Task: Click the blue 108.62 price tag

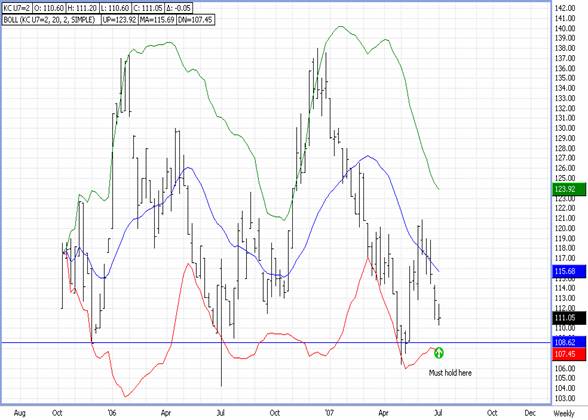Action: pos(569,342)
